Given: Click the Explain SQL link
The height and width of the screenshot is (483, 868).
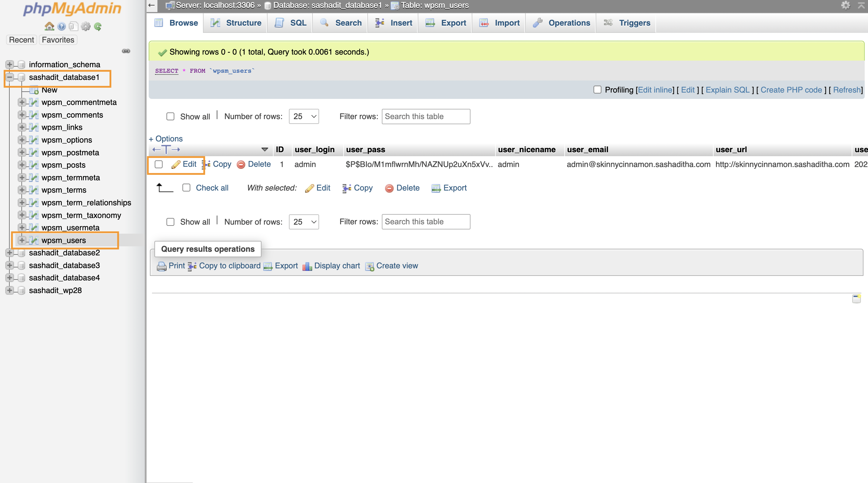Looking at the screenshot, I should pos(727,90).
